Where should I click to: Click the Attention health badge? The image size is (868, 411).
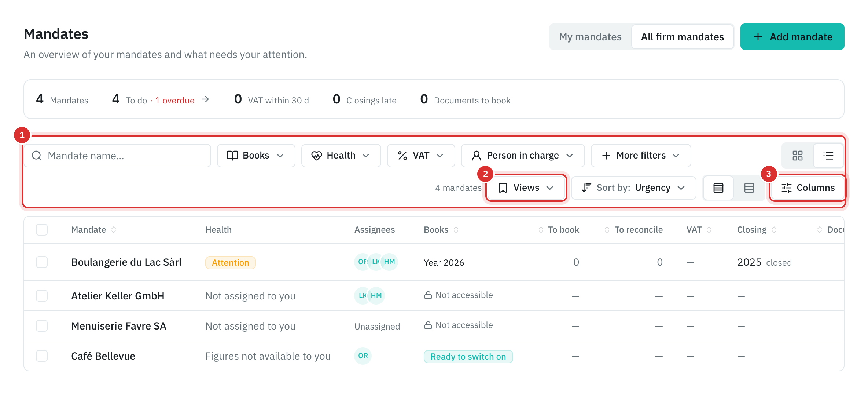[x=230, y=263]
